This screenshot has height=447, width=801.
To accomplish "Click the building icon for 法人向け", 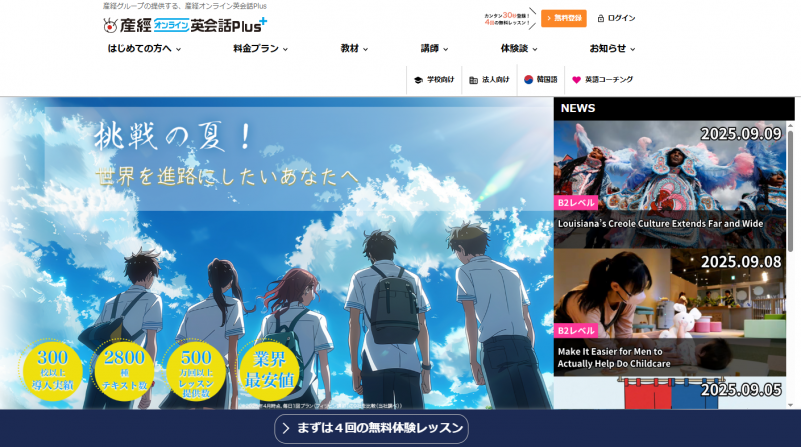I will coord(473,80).
